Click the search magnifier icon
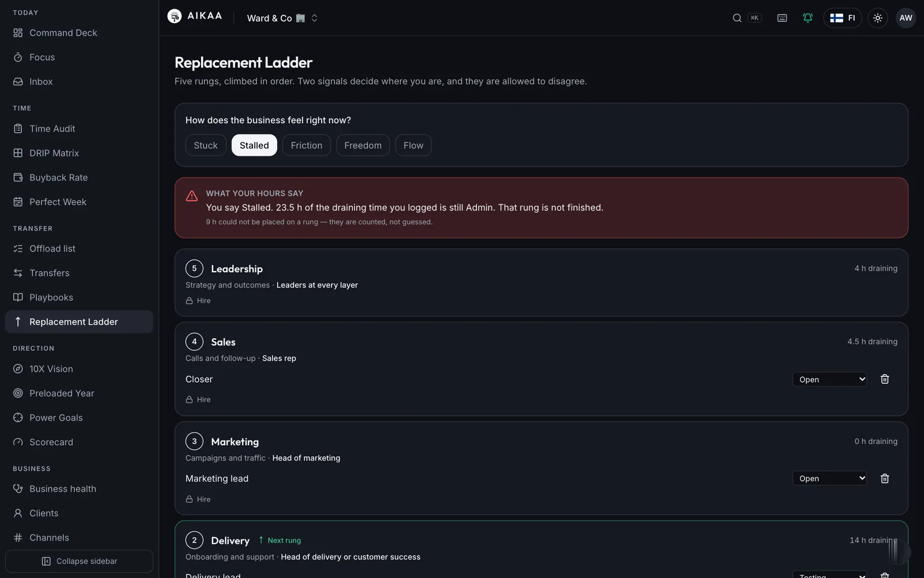 737,18
